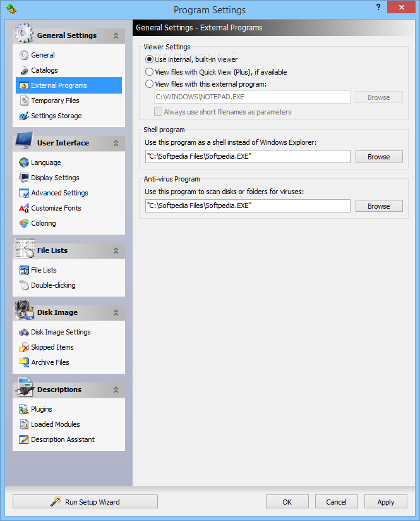This screenshot has width=420, height=521.
Task: Collapse the User Interface section
Action: (116, 143)
